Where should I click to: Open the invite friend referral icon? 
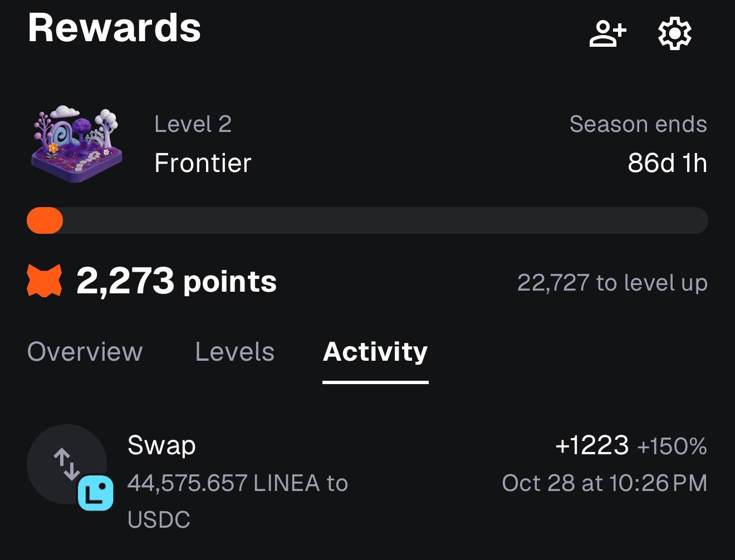tap(607, 33)
